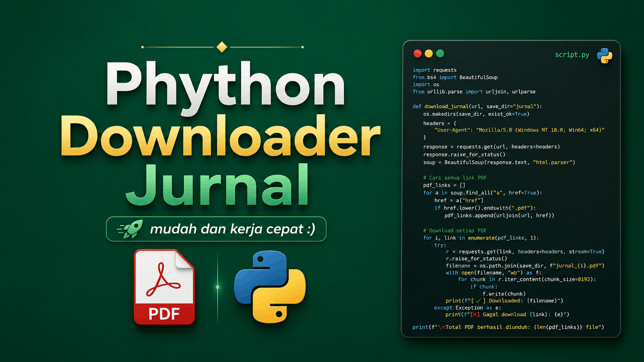Click the 'except Exception as e:' line
This screenshot has width=644, height=362.
468,308
